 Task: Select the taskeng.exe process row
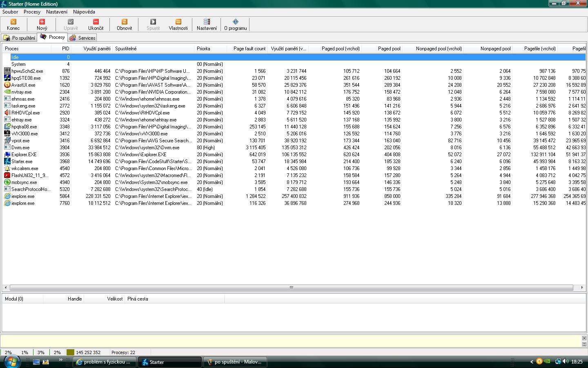[294, 106]
